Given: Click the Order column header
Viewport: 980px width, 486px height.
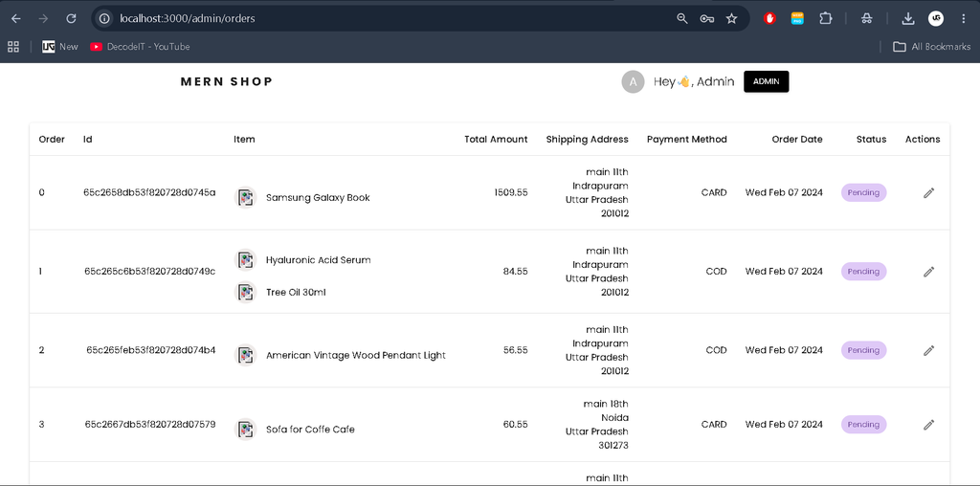Looking at the screenshot, I should [x=52, y=140].
